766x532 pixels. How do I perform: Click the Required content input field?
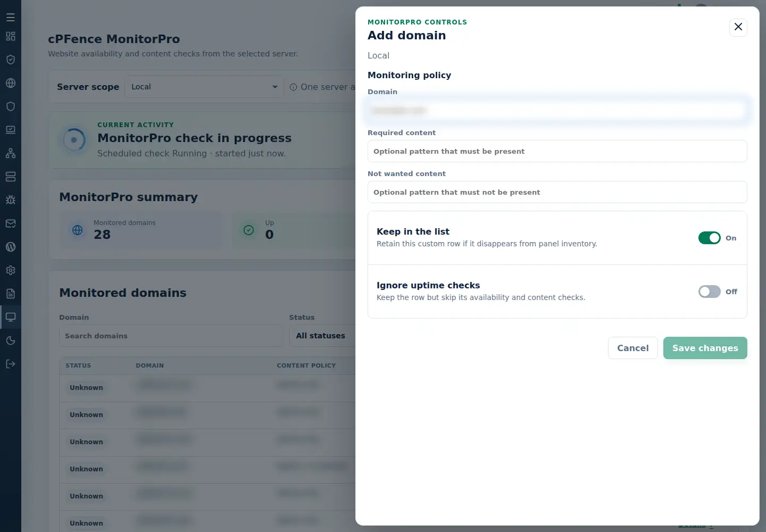tap(557, 151)
